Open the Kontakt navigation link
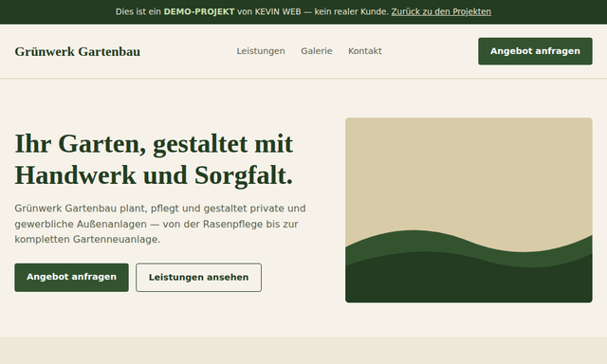Screen dimensions: 607x364 [364, 51]
